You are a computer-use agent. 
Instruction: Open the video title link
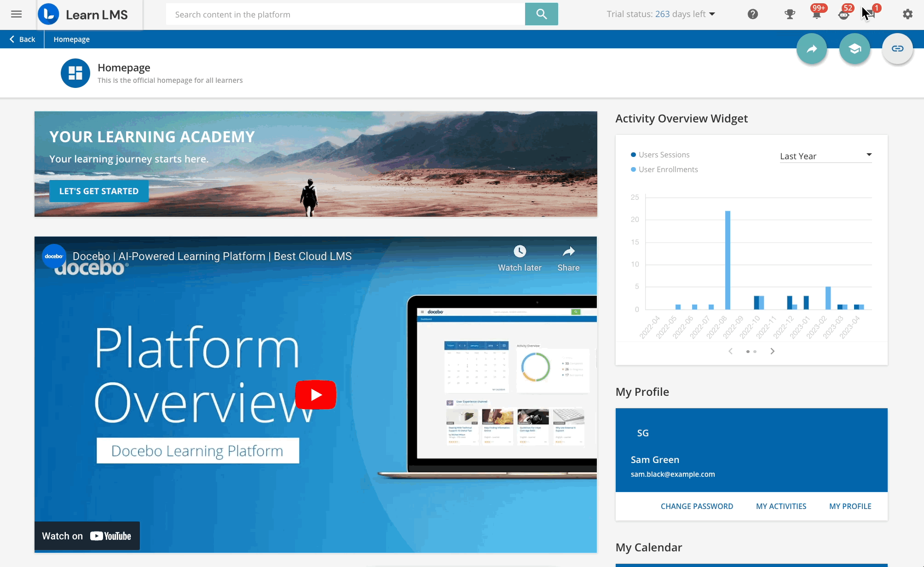tap(212, 256)
